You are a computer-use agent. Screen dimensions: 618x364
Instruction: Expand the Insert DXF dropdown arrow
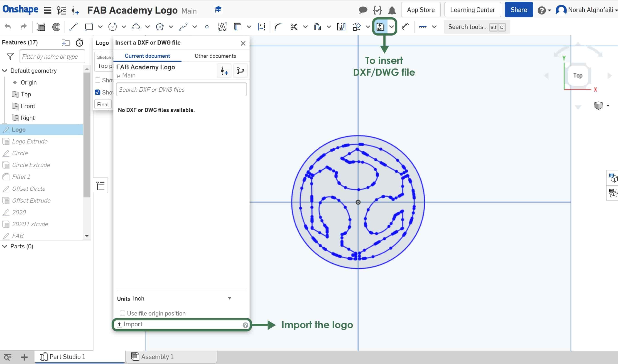(392, 27)
